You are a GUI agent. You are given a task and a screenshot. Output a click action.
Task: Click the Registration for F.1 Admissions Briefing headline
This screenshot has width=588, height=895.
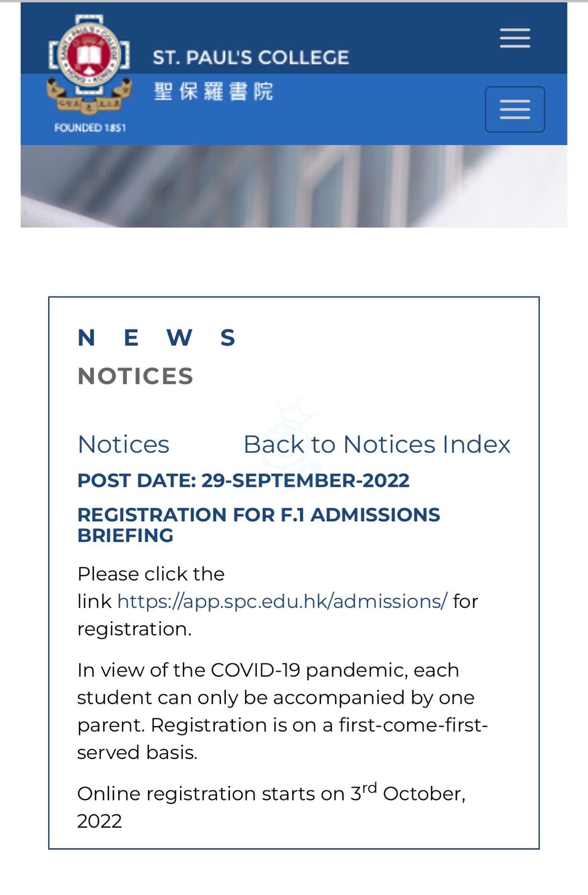(258, 525)
